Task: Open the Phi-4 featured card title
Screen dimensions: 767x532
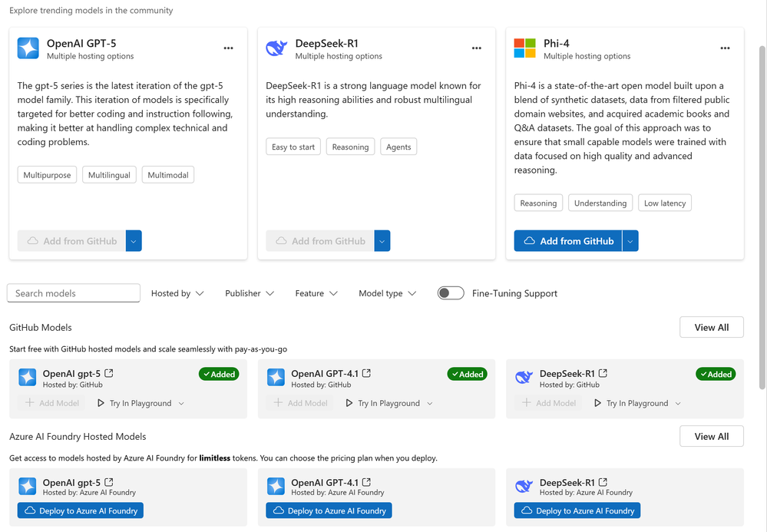Action: click(557, 43)
